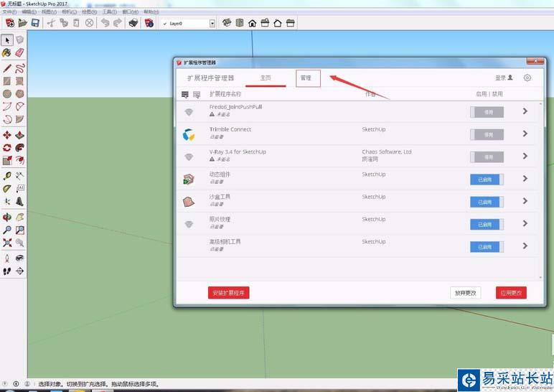Click the 登录 sign-in link

coord(504,78)
